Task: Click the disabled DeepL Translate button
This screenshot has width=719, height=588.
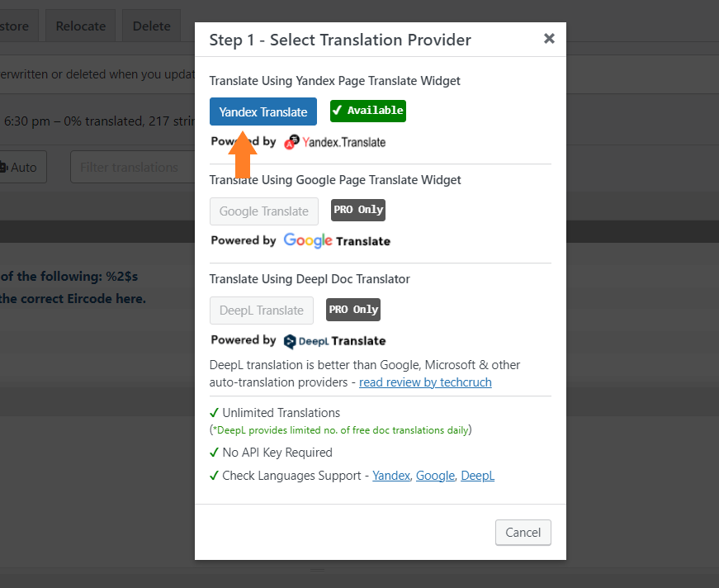Action: pyautogui.click(x=262, y=310)
